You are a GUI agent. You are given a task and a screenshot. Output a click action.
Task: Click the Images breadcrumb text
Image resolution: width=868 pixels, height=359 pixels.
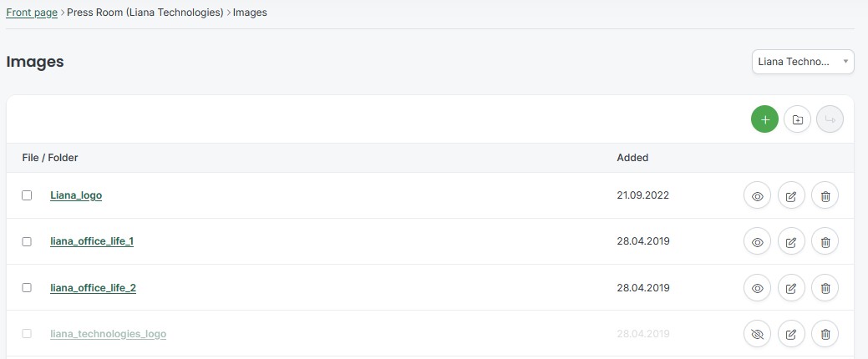pyautogui.click(x=250, y=13)
